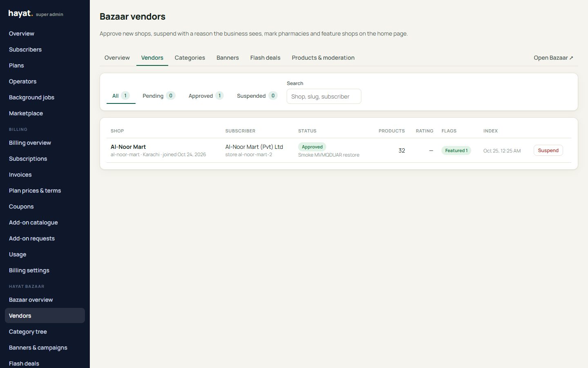The height and width of the screenshot is (368, 588).
Task: Show Approved vendors filter
Action: pyautogui.click(x=206, y=96)
